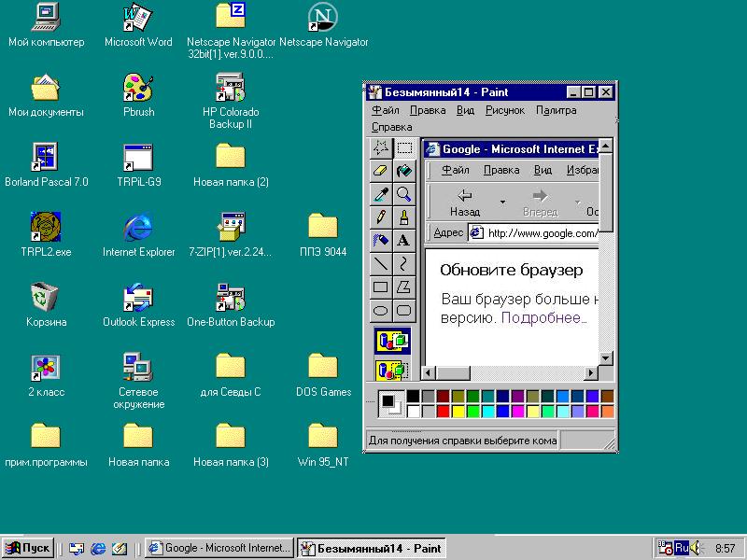Select the ППЭ 9044 folder
Image resolution: width=747 pixels, height=560 pixels.
(x=323, y=235)
